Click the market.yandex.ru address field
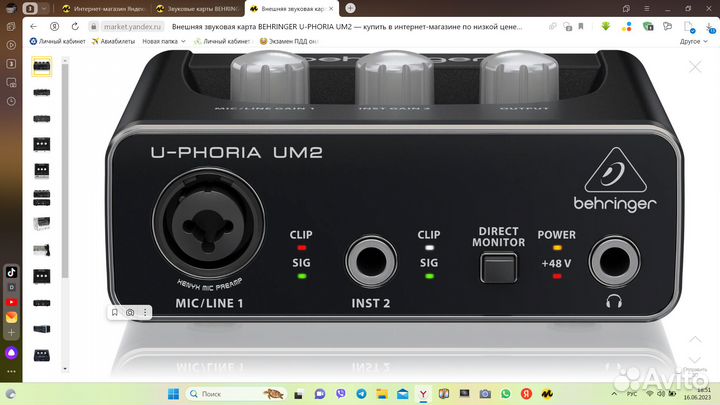 click(x=132, y=27)
